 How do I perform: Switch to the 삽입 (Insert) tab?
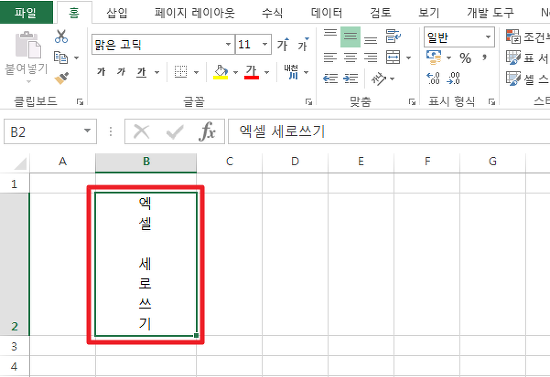(117, 13)
